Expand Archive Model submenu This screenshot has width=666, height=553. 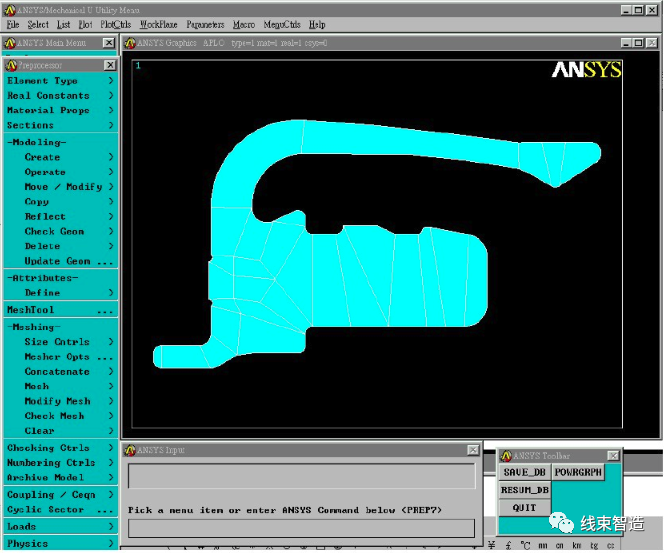(x=60, y=478)
